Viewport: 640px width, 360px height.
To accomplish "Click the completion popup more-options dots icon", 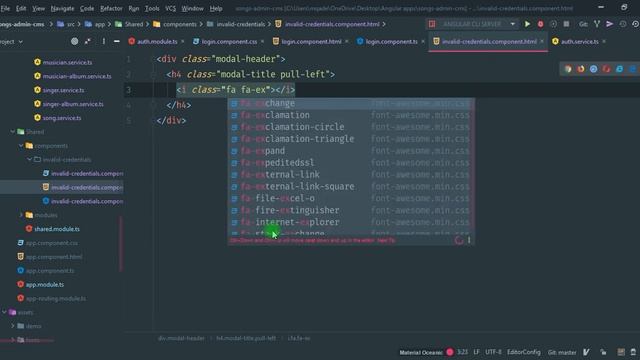I will point(469,240).
